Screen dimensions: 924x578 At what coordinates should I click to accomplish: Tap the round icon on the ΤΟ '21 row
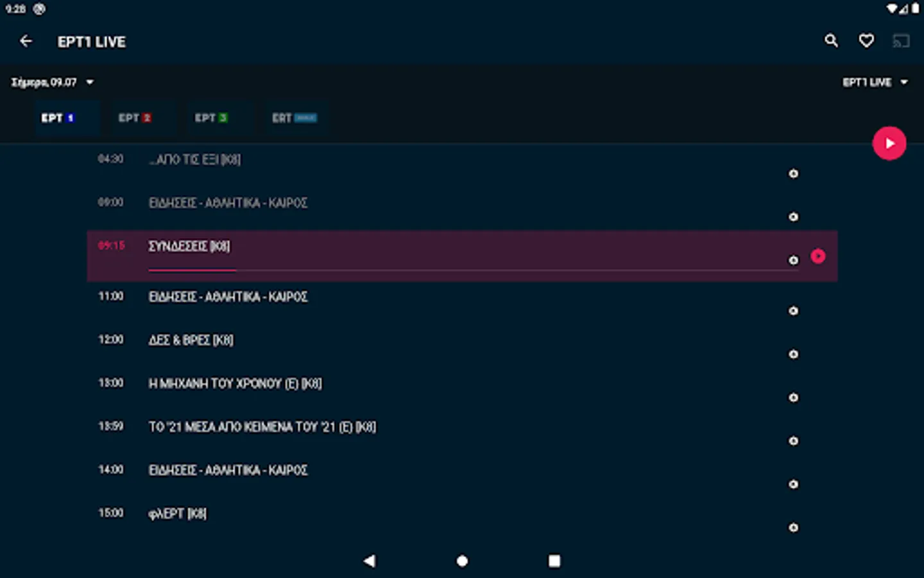coord(794,441)
